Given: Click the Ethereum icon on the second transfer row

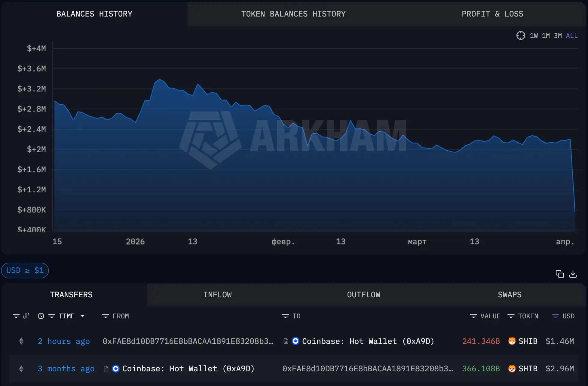Looking at the screenshot, I should (x=21, y=369).
